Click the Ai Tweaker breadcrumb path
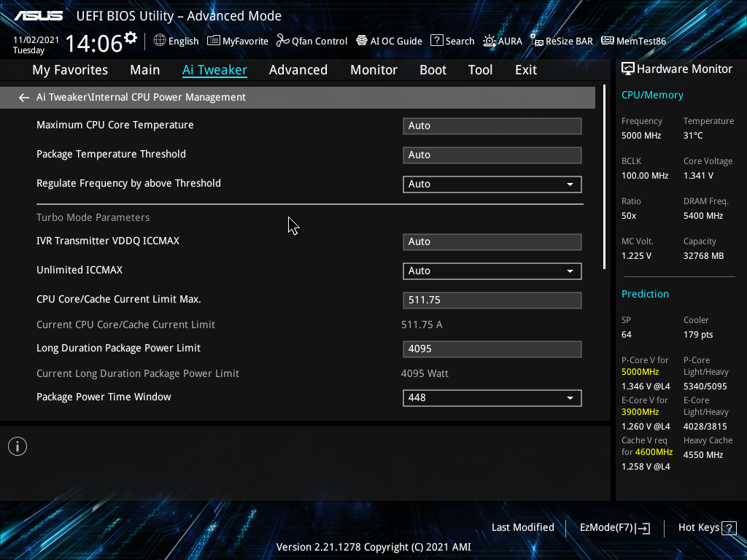Screen dimensions: 747x560 [141, 97]
